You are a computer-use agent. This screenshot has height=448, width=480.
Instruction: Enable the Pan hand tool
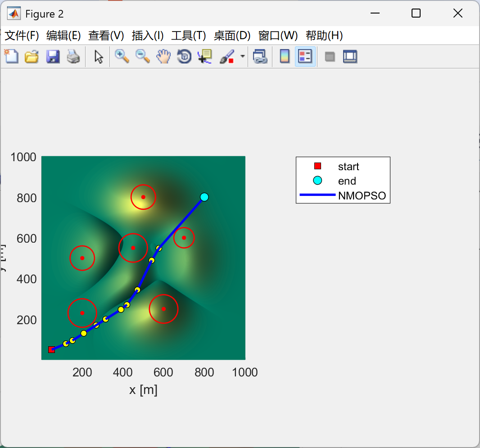coord(163,57)
